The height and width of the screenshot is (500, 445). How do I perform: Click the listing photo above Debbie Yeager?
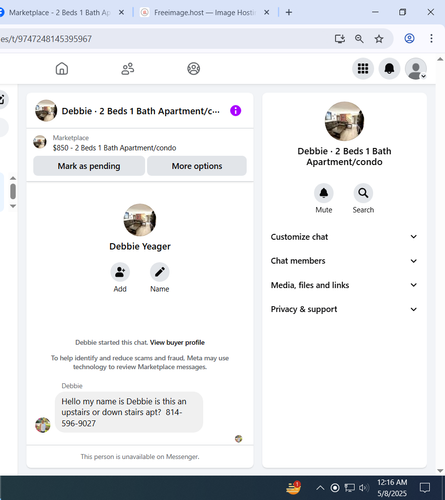tap(140, 220)
